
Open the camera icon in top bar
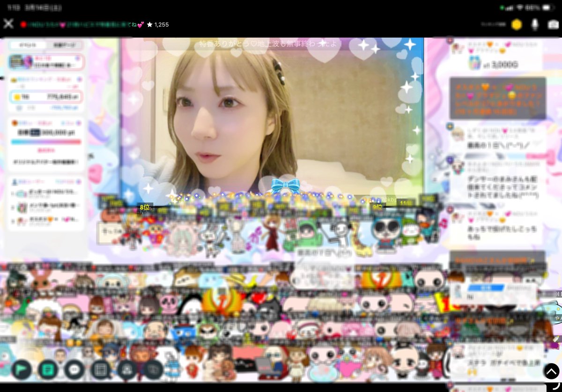click(x=553, y=24)
